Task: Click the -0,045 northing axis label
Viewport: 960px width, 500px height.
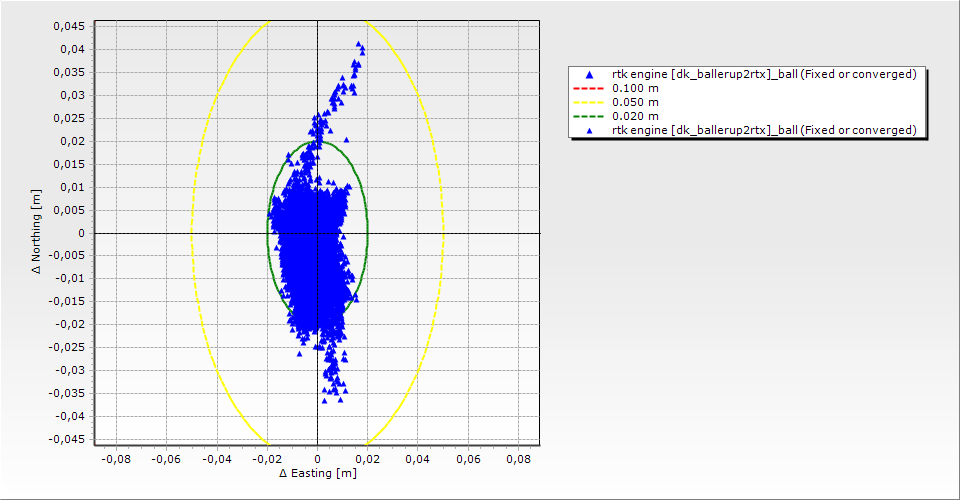Action: click(67, 439)
